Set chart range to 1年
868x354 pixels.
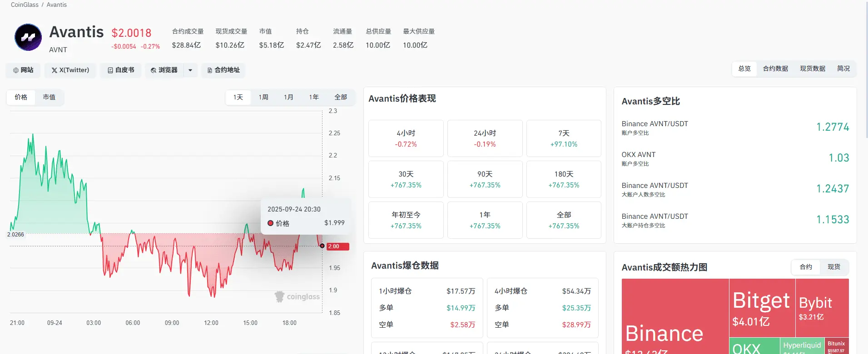[x=314, y=97]
